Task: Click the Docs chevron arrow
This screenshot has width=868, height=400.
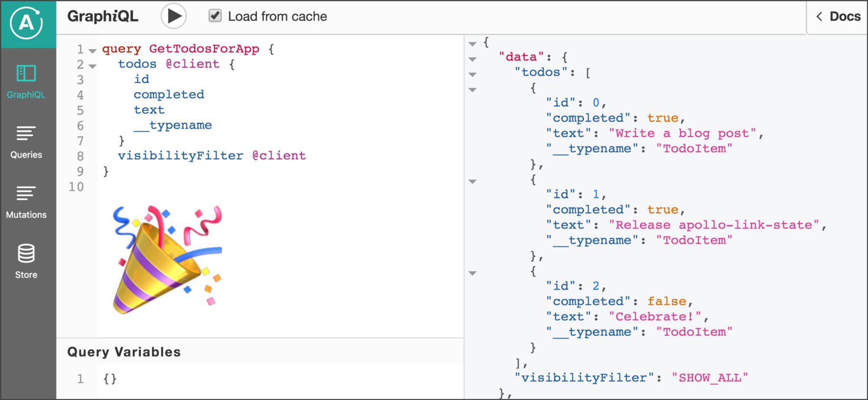Action: tap(819, 16)
